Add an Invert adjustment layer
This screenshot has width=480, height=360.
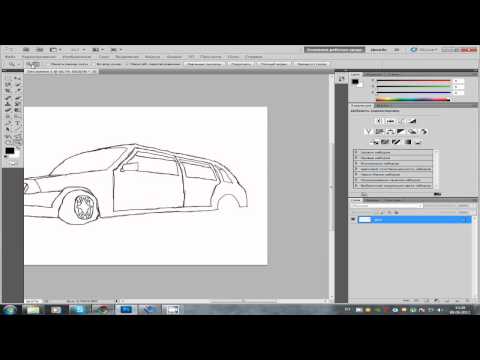[x=375, y=142]
